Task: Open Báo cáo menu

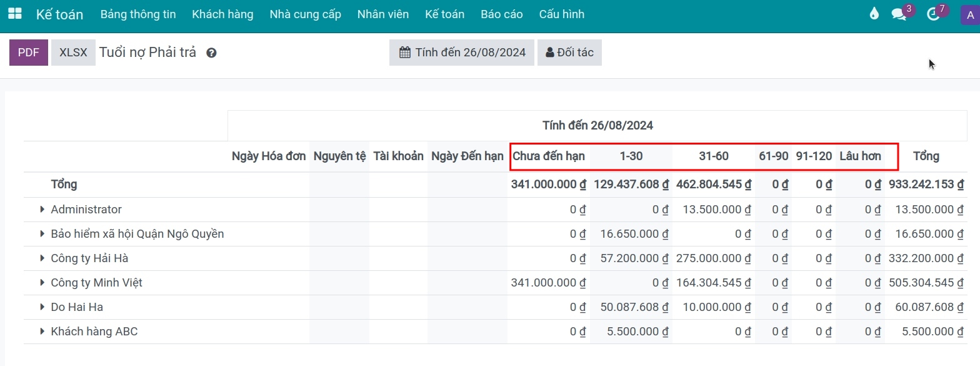Action: pos(502,14)
